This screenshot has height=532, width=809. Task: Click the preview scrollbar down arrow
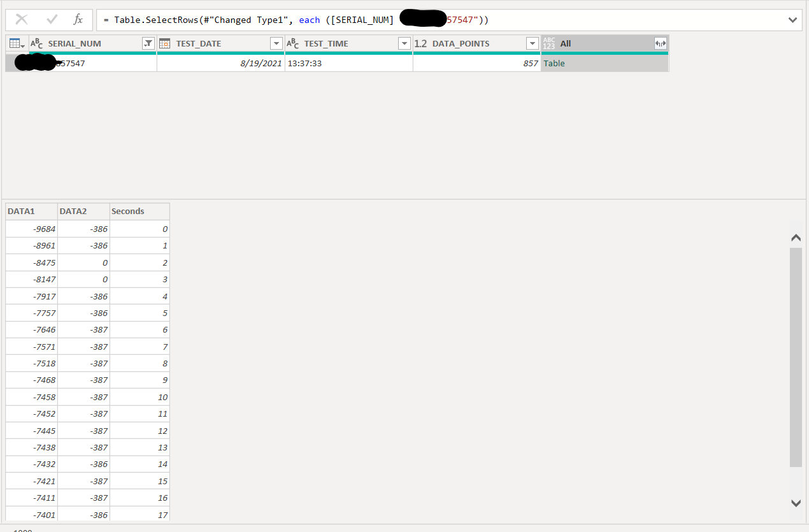(x=796, y=503)
